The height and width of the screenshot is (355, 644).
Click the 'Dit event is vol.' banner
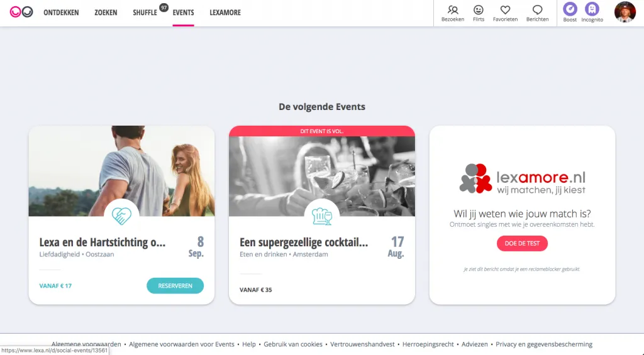pos(322,131)
